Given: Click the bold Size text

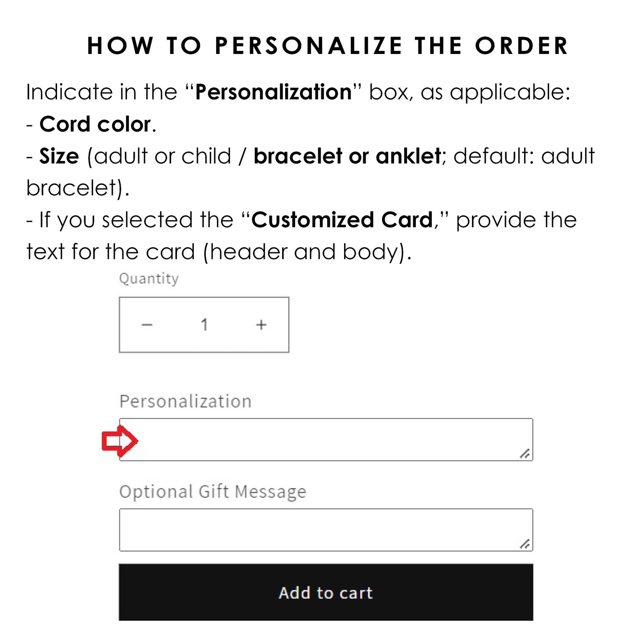Looking at the screenshot, I should point(59,156).
